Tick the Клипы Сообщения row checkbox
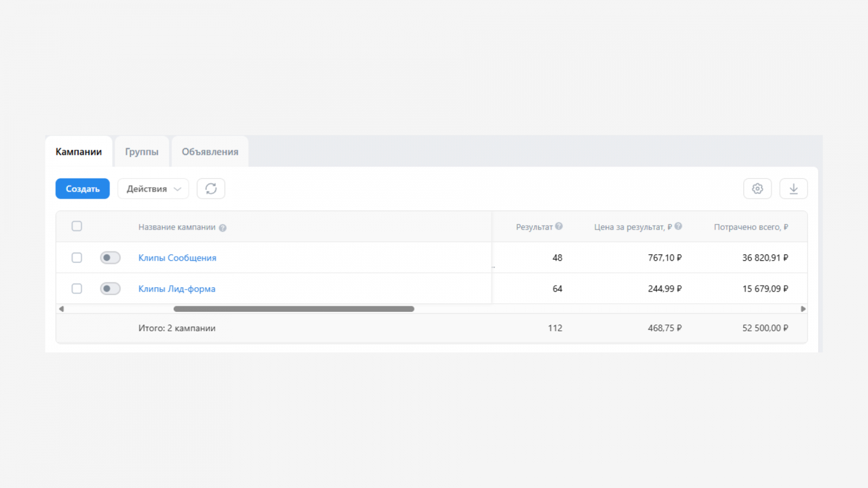The image size is (868, 488). tap(77, 258)
